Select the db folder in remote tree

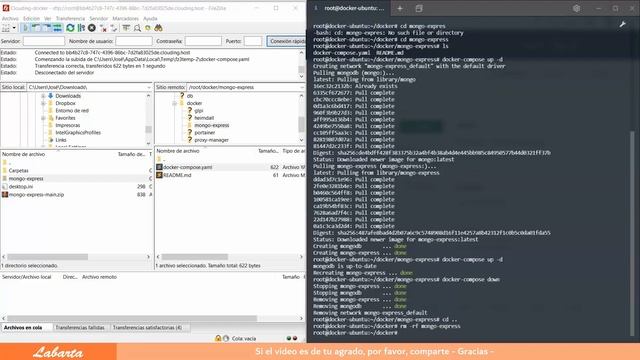[190, 96]
